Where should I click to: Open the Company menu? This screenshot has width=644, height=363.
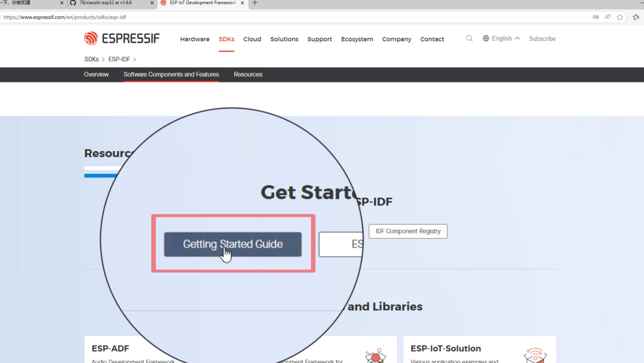click(x=397, y=39)
